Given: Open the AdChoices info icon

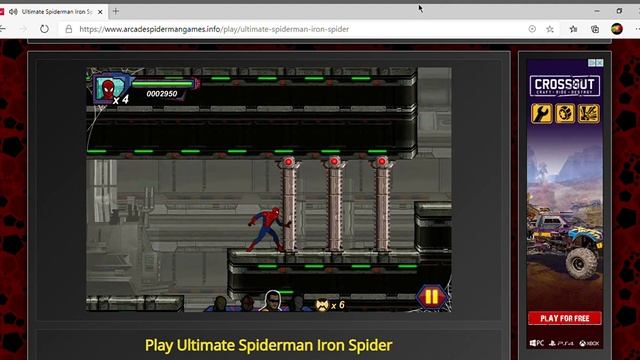Looking at the screenshot, I should click(x=591, y=63).
